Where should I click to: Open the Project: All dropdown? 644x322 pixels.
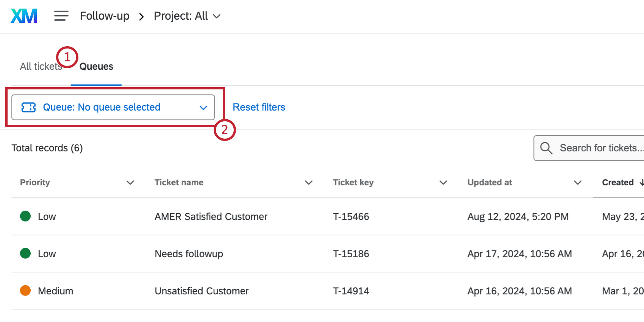(x=187, y=16)
